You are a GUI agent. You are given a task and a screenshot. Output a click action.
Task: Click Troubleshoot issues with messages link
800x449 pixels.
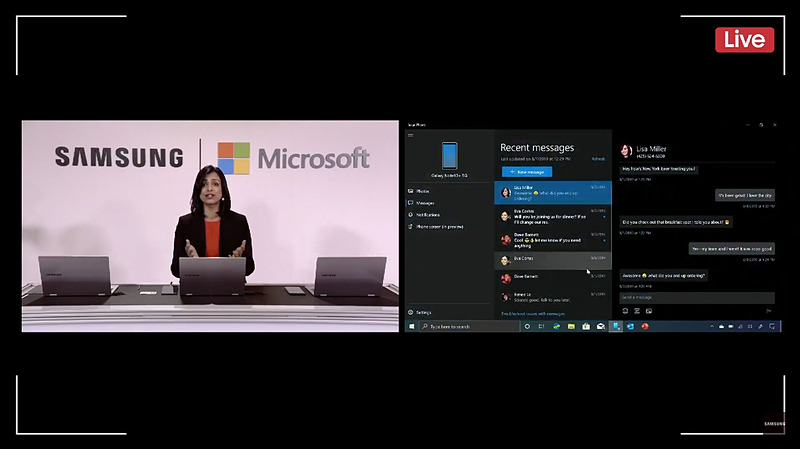pos(533,314)
